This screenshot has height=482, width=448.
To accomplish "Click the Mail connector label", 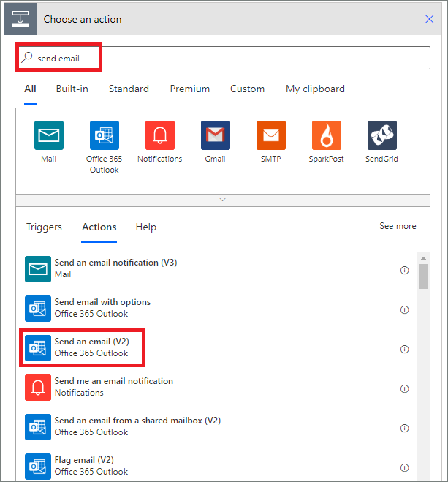I will click(x=48, y=159).
